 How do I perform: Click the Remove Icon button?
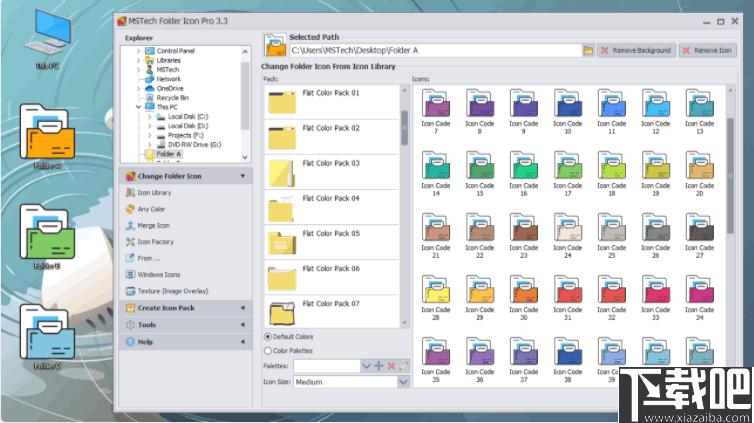pos(707,50)
